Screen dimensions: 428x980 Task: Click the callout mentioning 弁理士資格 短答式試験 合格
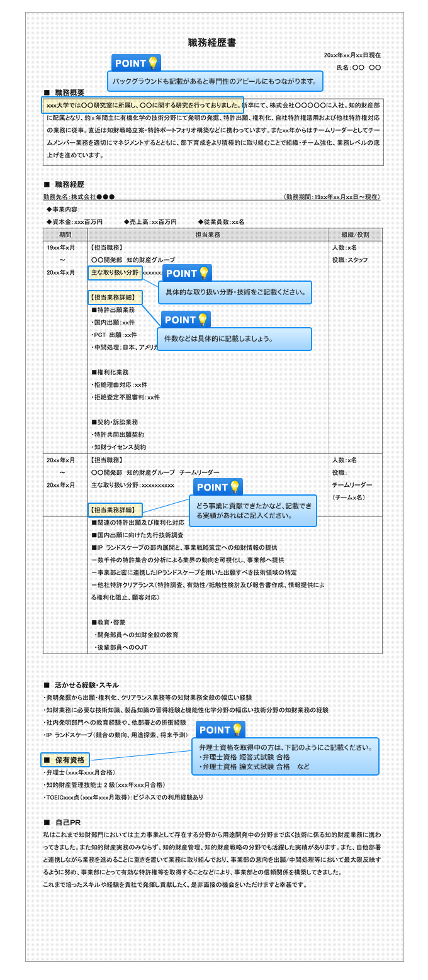click(x=285, y=757)
